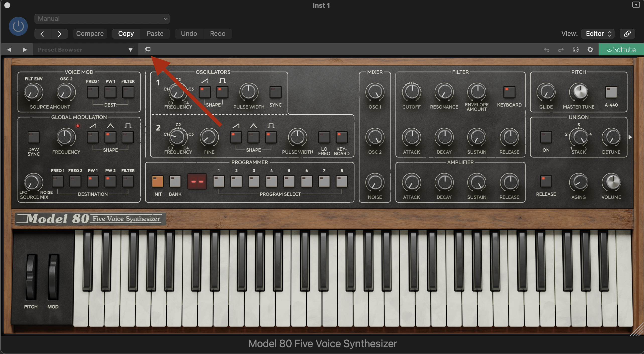Click the VOLUME knob
Image resolution: width=644 pixels, height=354 pixels.
tap(611, 182)
